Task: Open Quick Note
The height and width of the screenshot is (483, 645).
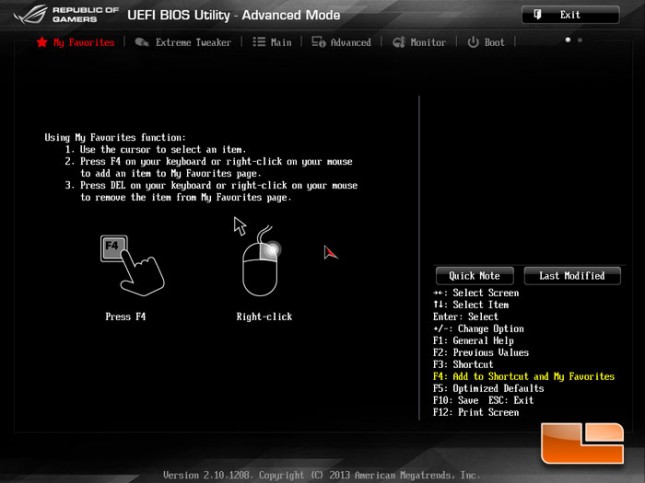Action: pos(475,276)
